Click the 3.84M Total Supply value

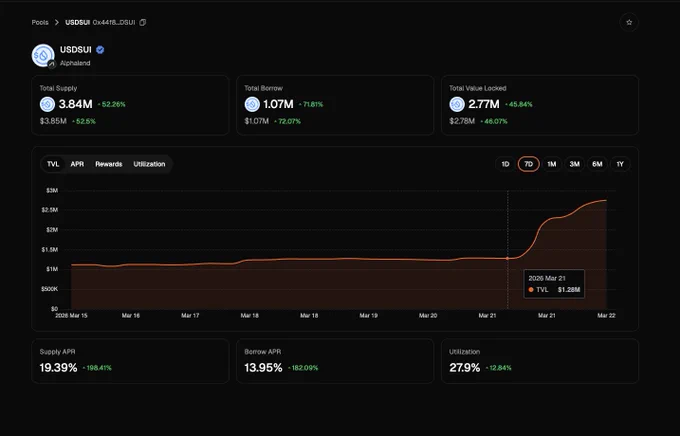point(75,104)
